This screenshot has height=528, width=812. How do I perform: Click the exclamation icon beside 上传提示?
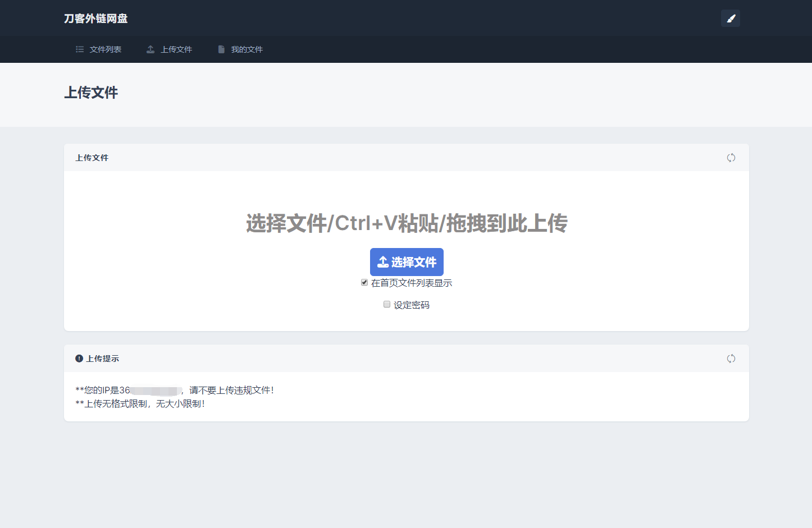click(79, 358)
